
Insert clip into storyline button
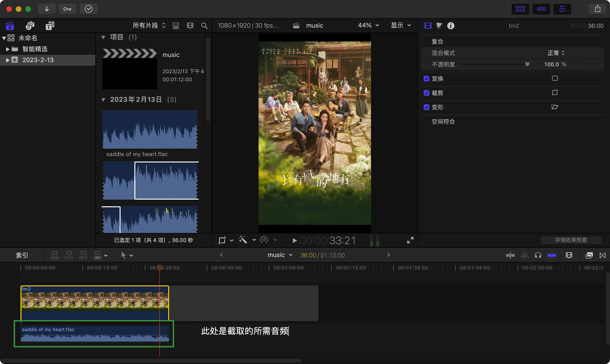(x=69, y=255)
